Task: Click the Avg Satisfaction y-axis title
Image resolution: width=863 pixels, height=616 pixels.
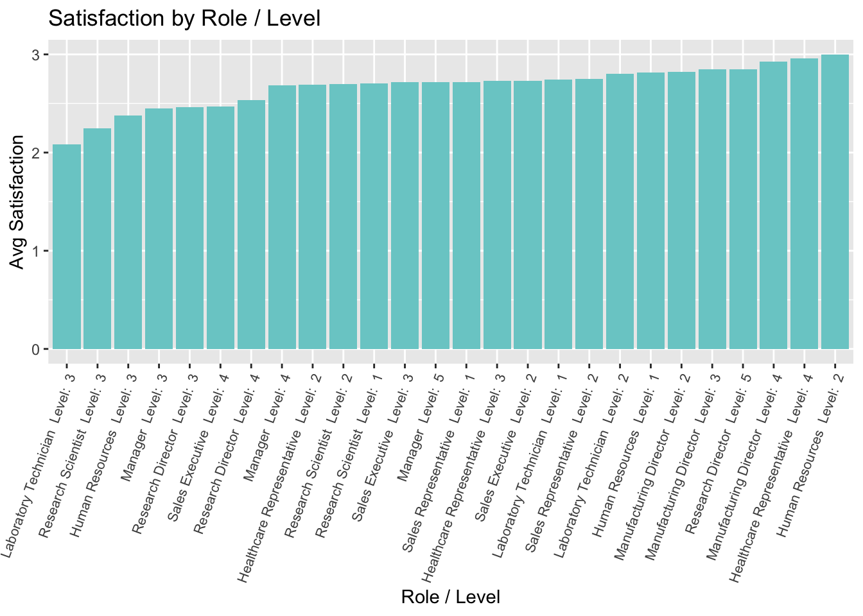Action: pos(17,202)
